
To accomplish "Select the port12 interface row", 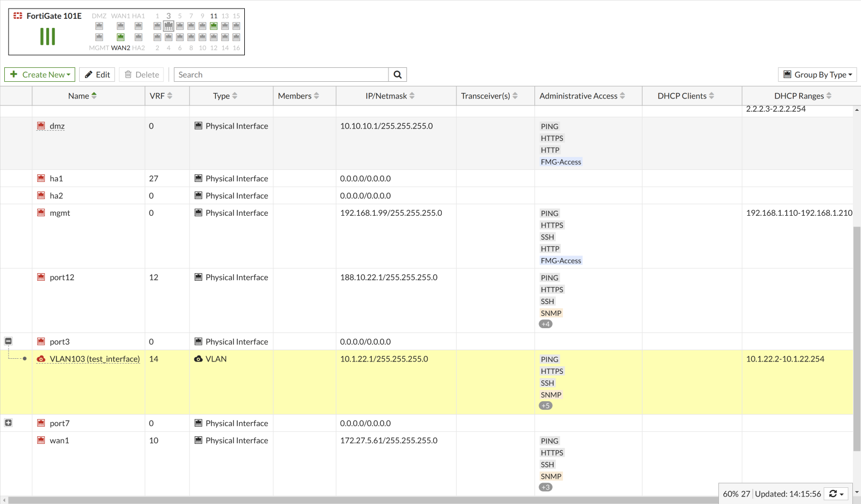I will [x=427, y=301].
